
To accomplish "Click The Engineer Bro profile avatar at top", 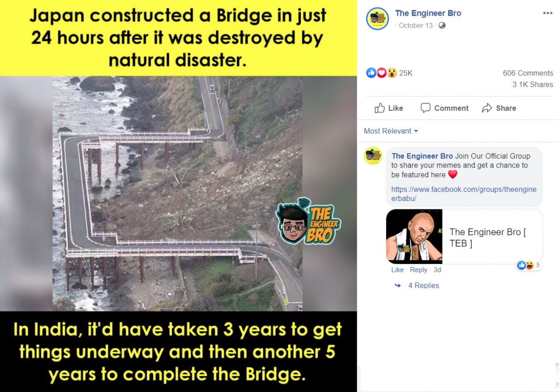I will (x=377, y=19).
